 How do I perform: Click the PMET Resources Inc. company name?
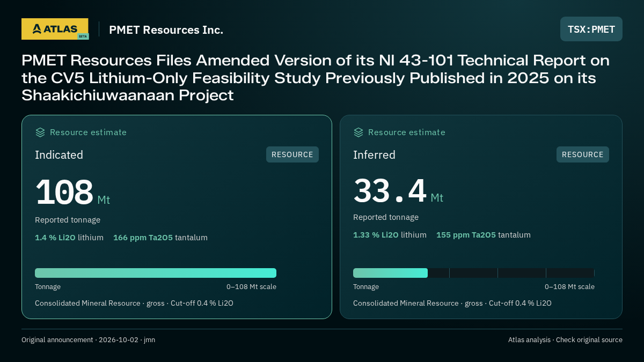tap(166, 30)
